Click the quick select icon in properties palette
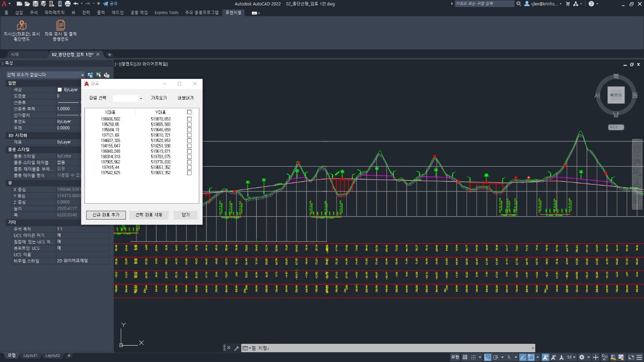This screenshot has height=362, width=644. (107, 75)
